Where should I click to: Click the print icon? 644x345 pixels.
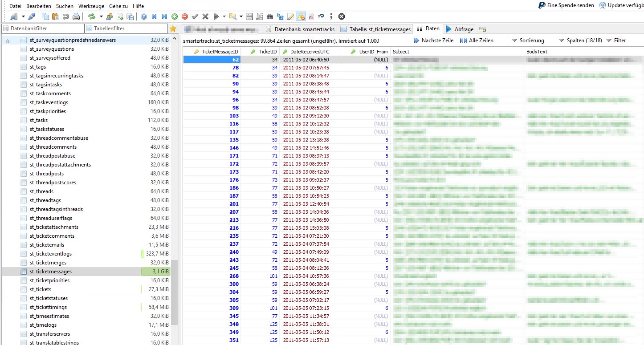click(76, 16)
